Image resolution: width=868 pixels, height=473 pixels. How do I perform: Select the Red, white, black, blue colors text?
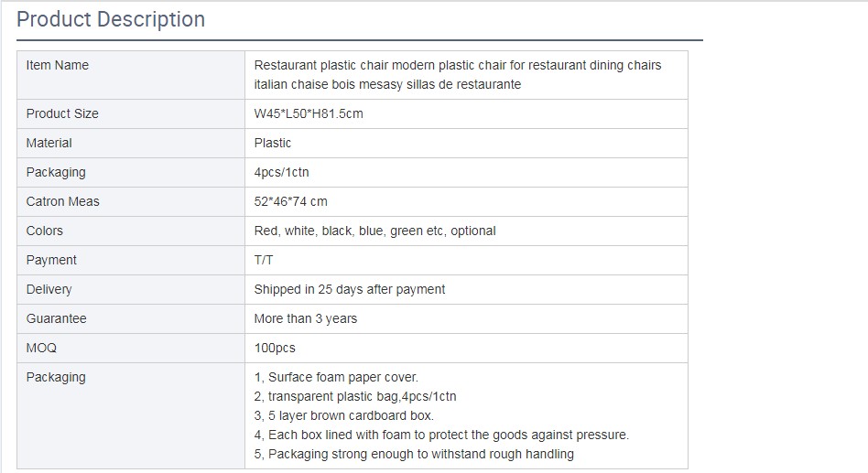[374, 231]
